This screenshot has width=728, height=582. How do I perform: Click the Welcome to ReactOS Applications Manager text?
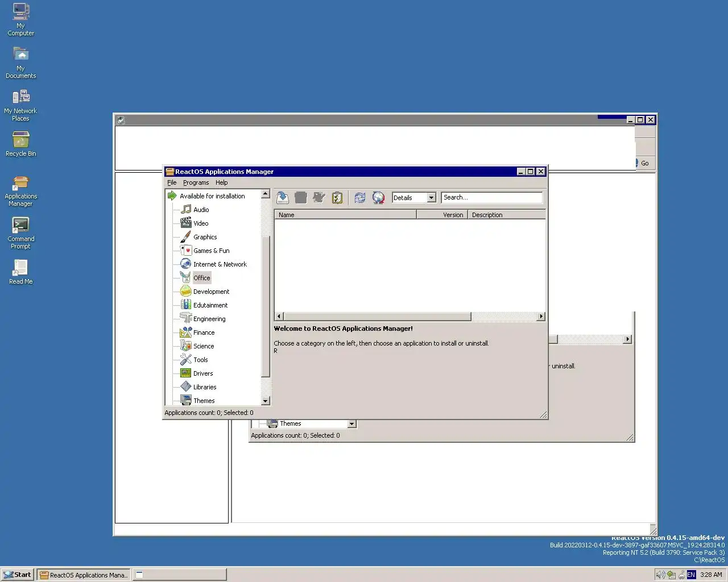pos(344,329)
